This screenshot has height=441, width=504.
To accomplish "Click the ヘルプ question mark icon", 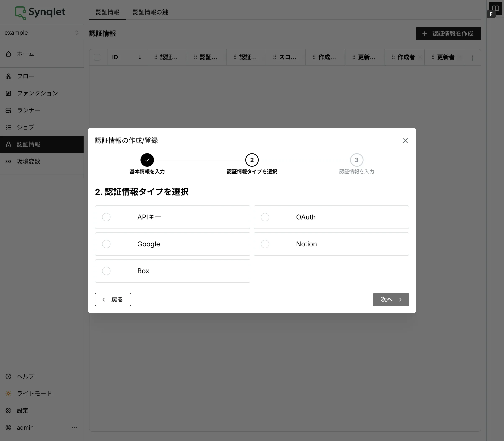I will pyautogui.click(x=8, y=376).
